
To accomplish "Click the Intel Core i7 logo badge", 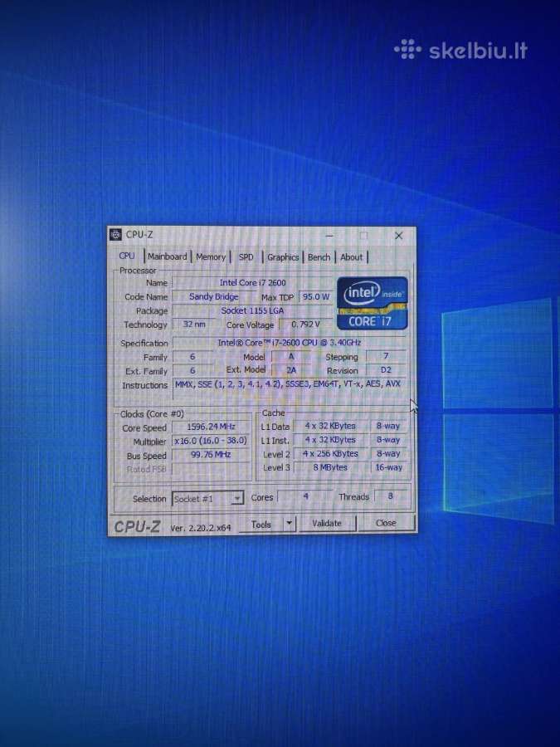I will click(373, 303).
